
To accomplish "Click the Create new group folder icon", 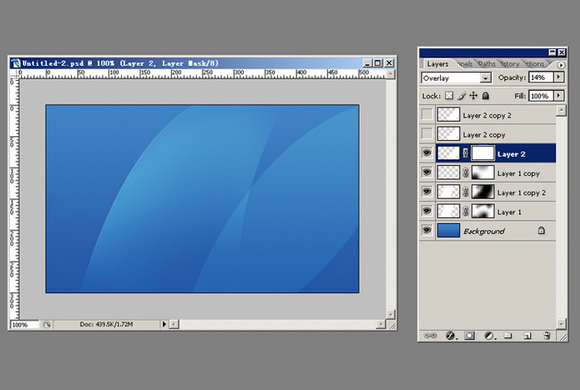I will (508, 336).
